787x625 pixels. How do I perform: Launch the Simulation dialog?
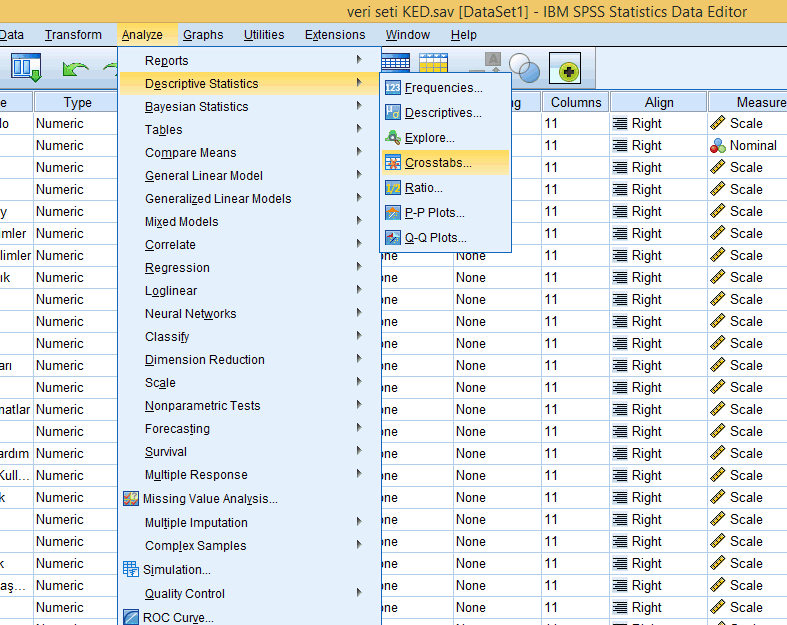(176, 570)
